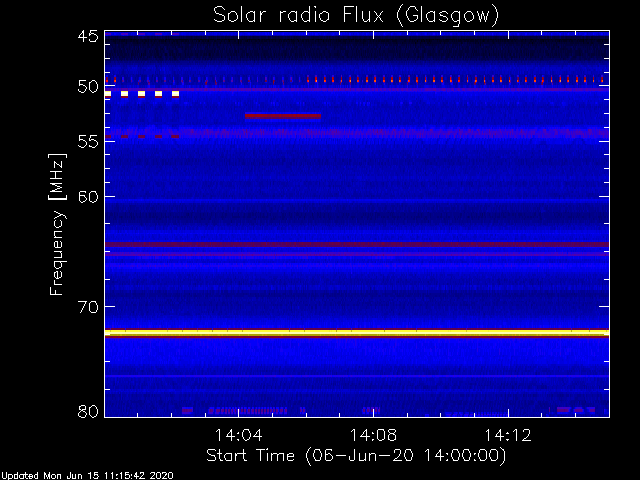Click the row of red dots above 50 MHz
Viewport: 640px width, 480px height.
(354, 80)
